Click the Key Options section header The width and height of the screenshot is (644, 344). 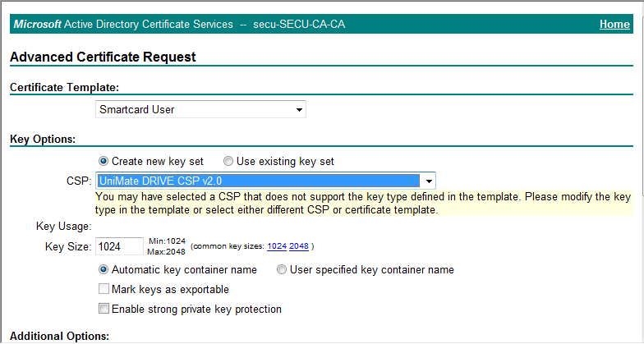[43, 140]
